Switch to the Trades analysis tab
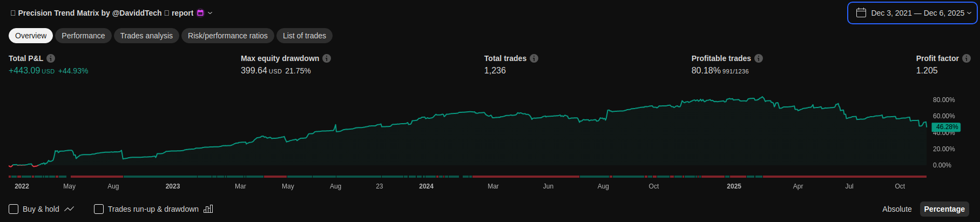 point(146,36)
